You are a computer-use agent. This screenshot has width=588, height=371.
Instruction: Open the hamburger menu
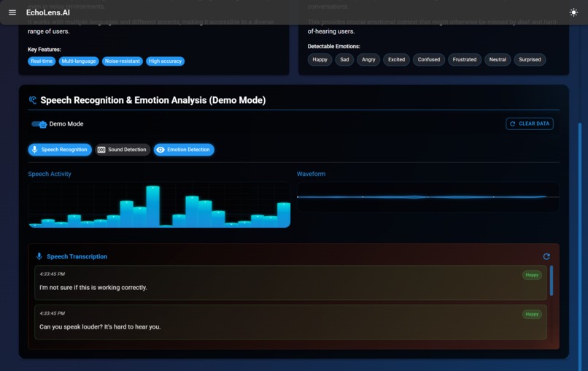click(12, 12)
